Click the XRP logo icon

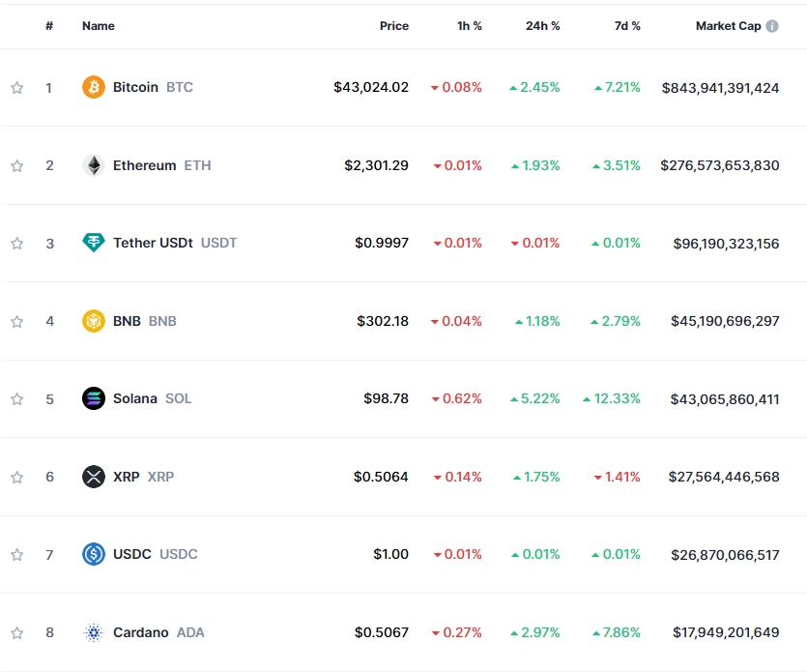click(94, 477)
